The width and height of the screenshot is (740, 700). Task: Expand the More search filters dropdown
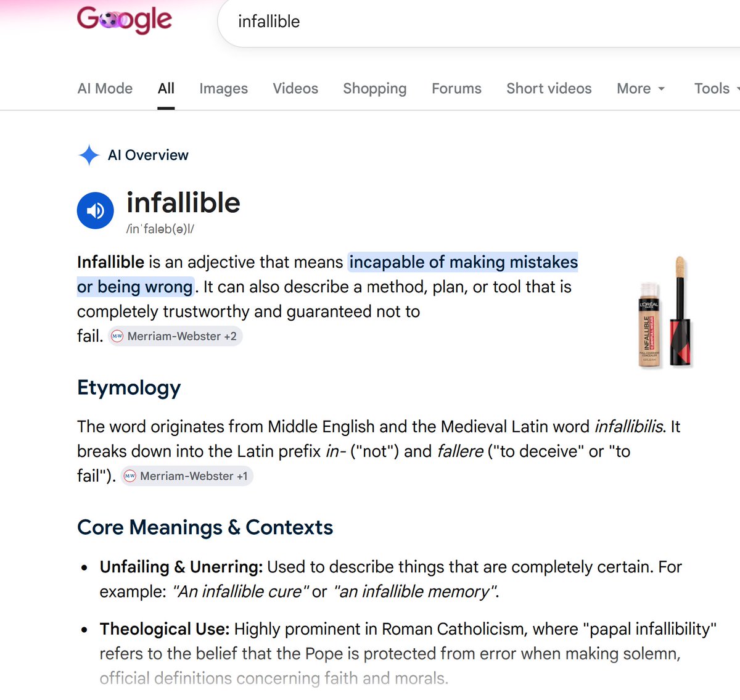click(x=641, y=89)
